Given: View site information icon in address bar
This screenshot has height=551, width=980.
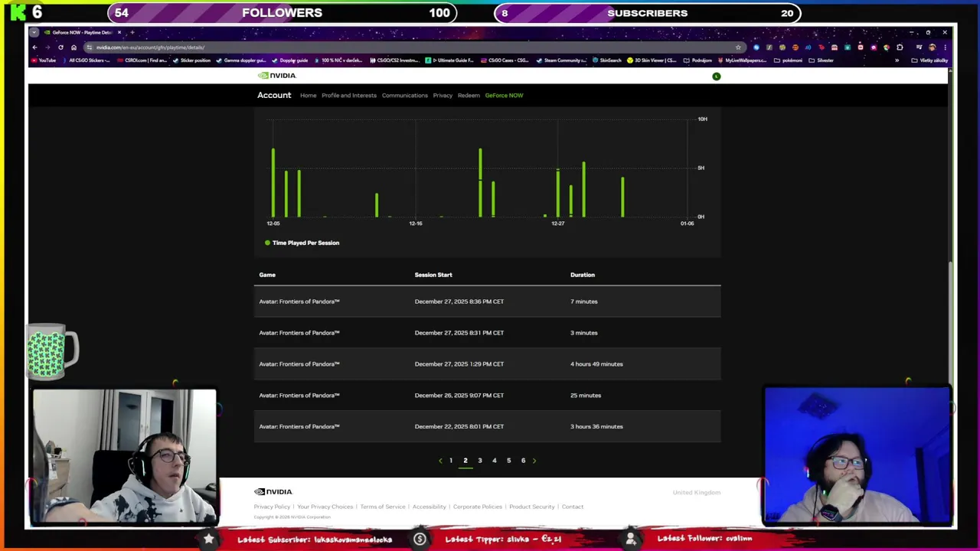Looking at the screenshot, I should click(x=90, y=47).
